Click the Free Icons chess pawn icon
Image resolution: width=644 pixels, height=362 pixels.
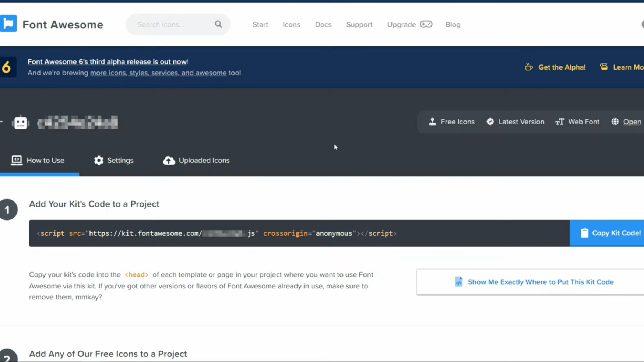432,122
